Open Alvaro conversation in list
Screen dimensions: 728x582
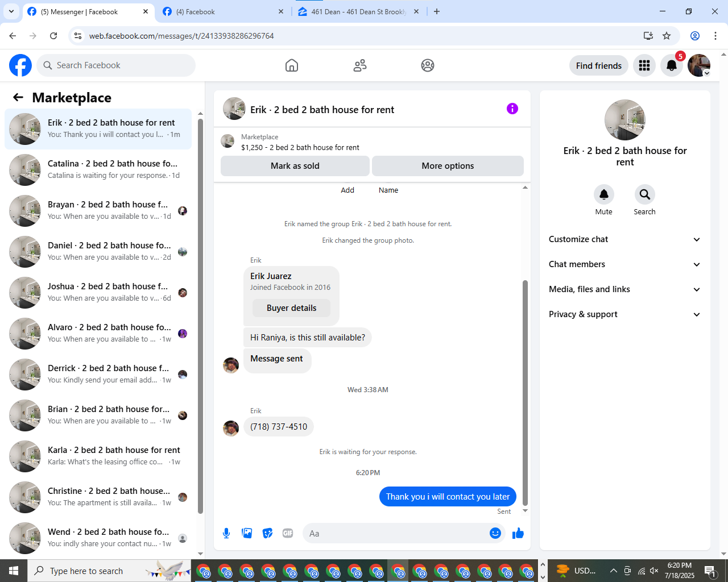98,334
